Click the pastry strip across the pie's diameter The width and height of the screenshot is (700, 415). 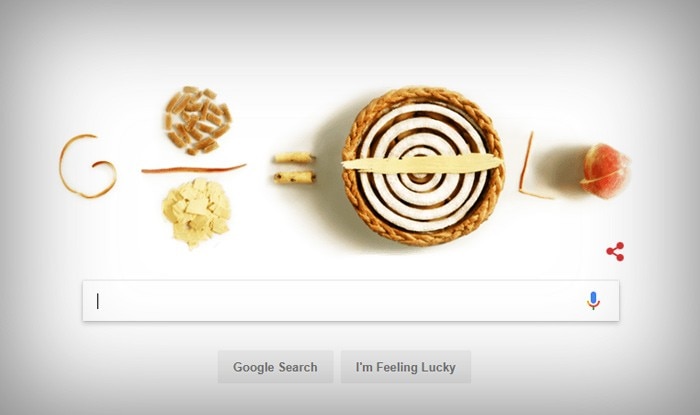[422, 163]
